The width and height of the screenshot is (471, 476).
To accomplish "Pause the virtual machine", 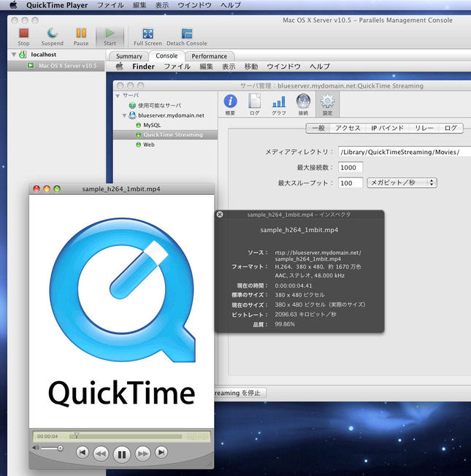I will coord(81,37).
